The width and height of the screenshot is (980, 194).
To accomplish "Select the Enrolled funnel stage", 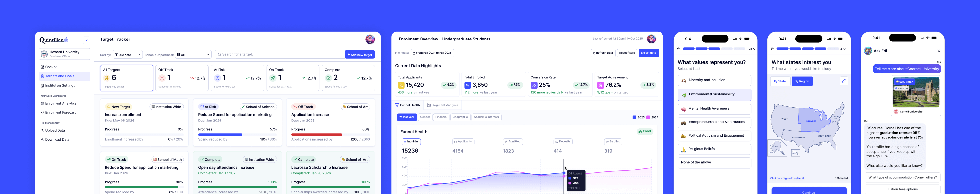I will pyautogui.click(x=613, y=142).
